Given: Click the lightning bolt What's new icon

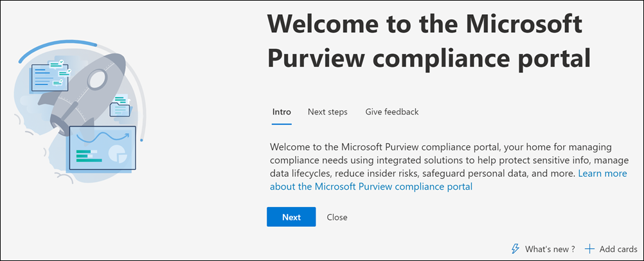Looking at the screenshot, I should click(x=515, y=249).
